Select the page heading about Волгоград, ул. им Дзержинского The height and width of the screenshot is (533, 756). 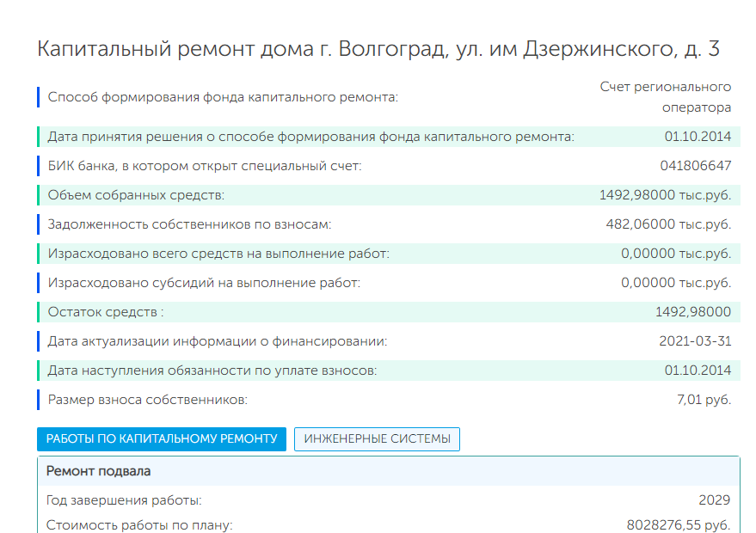(378, 49)
